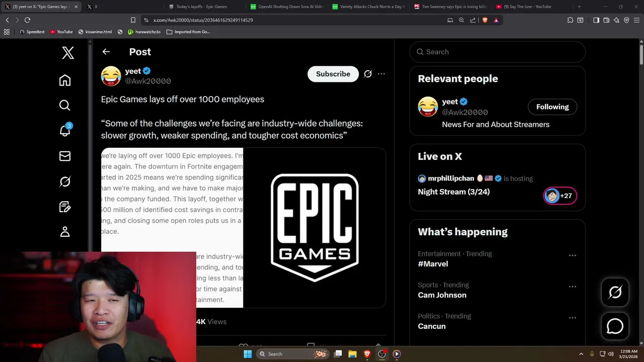This screenshot has height=362, width=644.
Task: Reload the page
Action: pos(28,20)
